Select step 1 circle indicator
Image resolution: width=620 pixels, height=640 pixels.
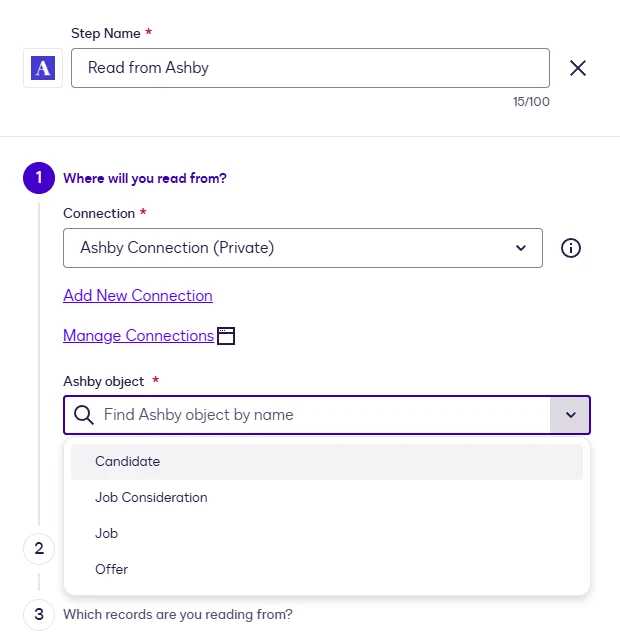pyautogui.click(x=39, y=178)
